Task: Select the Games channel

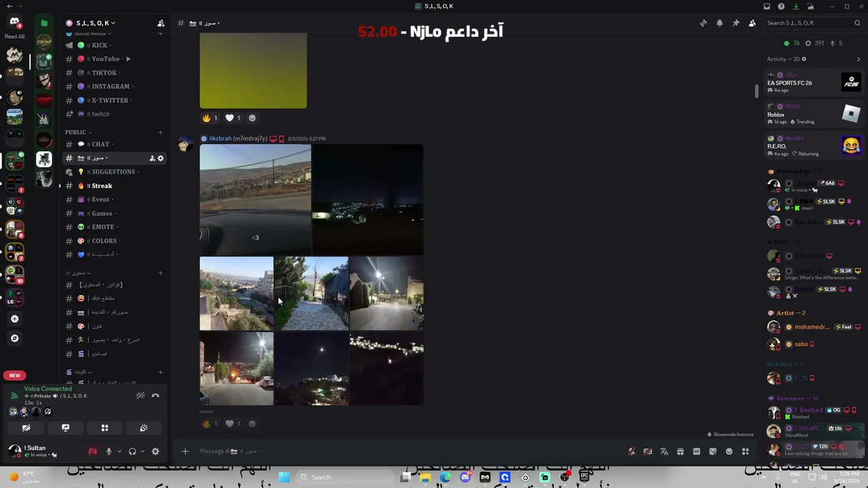Action: click(114, 213)
